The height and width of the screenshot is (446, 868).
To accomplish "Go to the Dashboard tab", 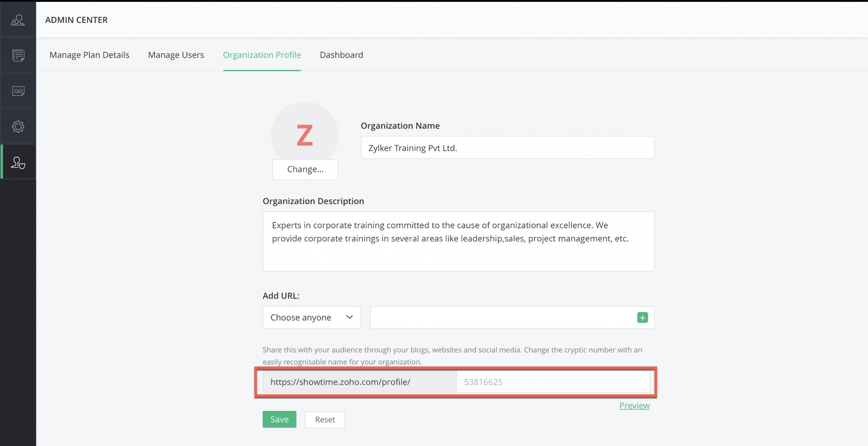I will 341,55.
